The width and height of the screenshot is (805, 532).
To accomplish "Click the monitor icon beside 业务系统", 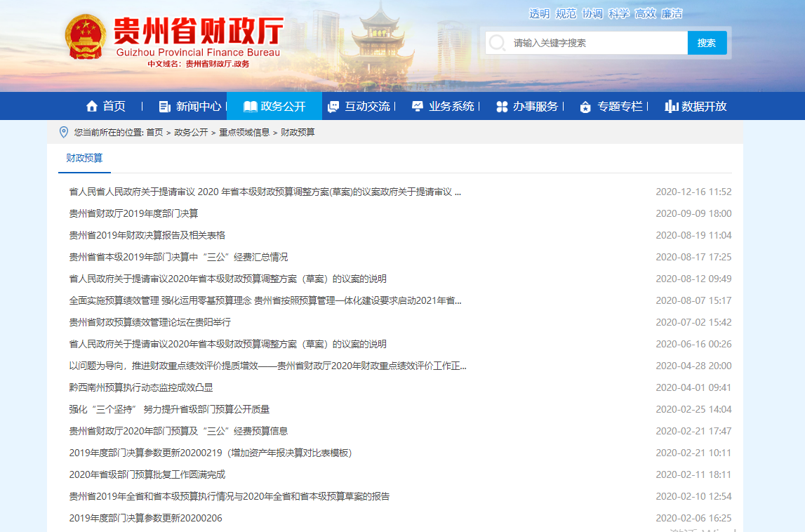I will coord(418,107).
